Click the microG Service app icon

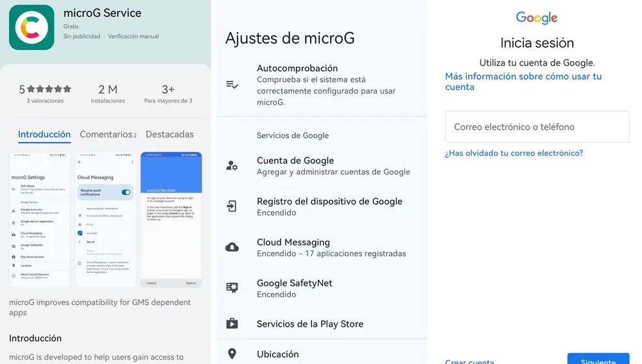click(31, 28)
